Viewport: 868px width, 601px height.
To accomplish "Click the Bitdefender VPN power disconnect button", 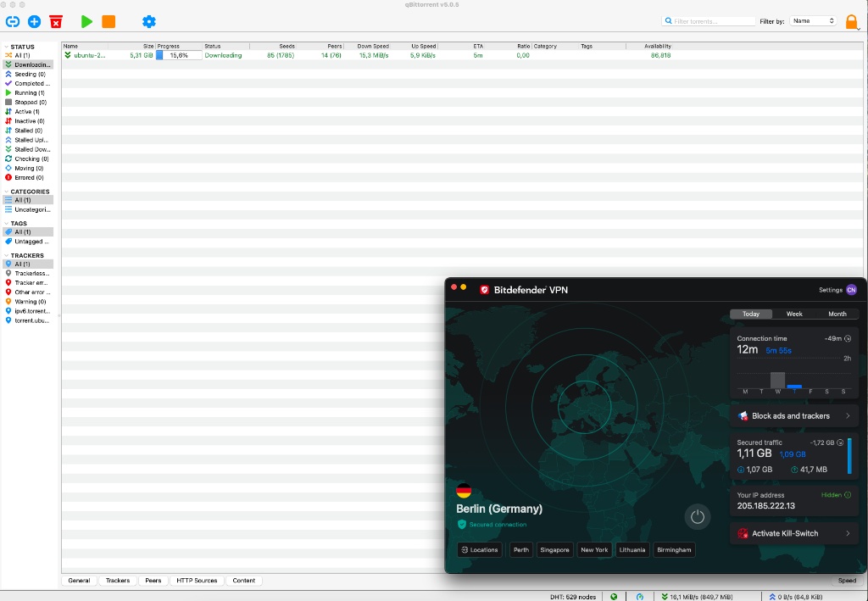I will point(697,517).
